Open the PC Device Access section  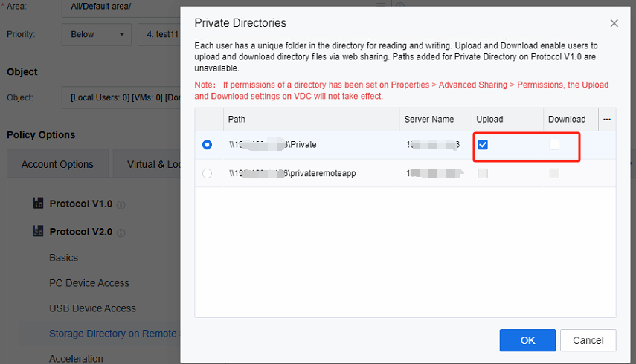tap(89, 283)
